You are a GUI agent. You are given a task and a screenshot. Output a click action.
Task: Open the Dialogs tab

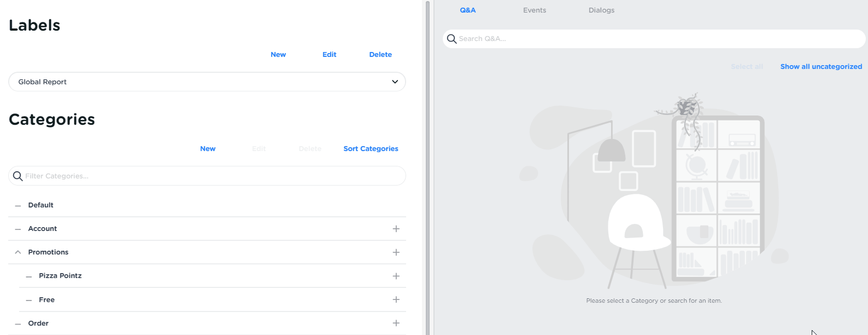pyautogui.click(x=601, y=10)
